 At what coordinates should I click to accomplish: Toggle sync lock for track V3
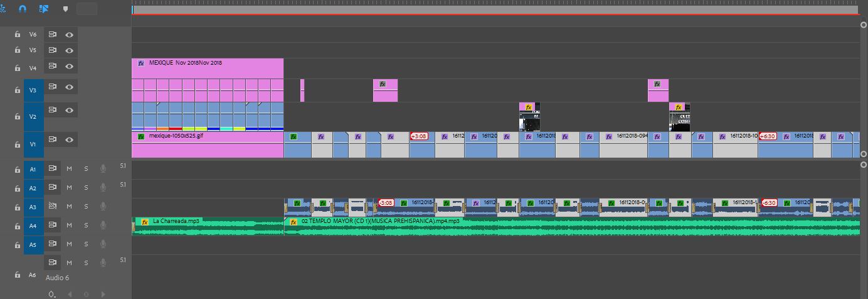click(53, 87)
